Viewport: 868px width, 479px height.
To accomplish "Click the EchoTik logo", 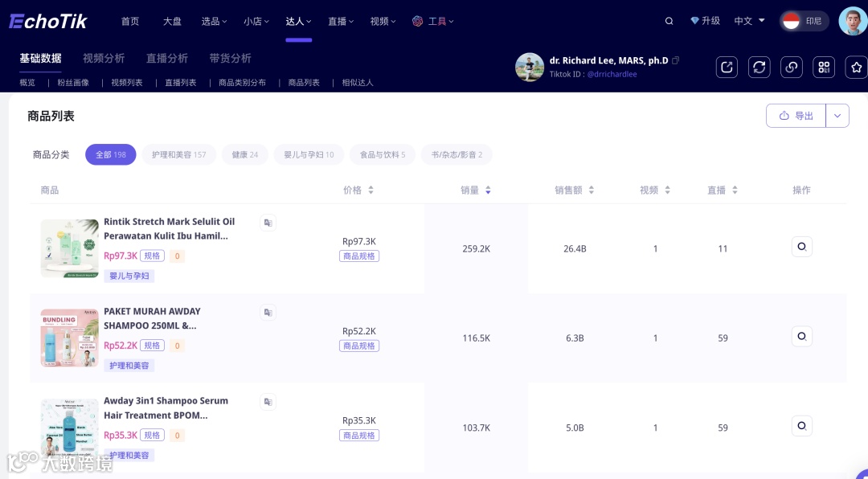I will tap(48, 21).
